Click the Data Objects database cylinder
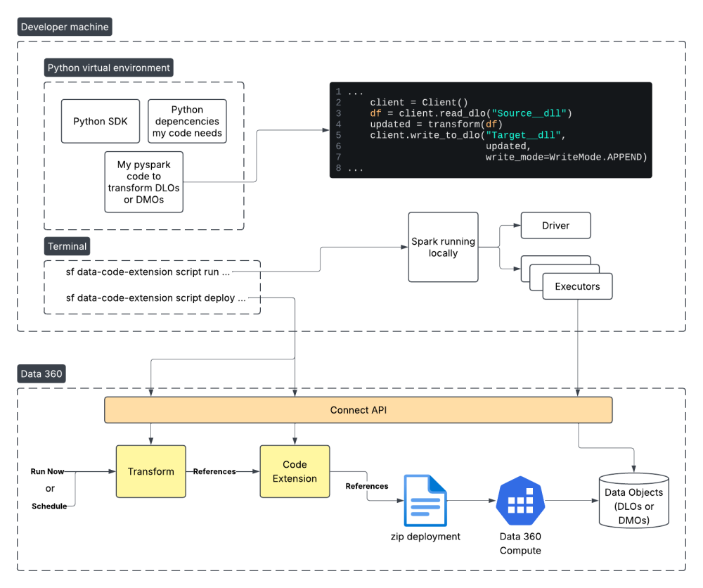Screen dimensions: 703x588 (x=634, y=501)
